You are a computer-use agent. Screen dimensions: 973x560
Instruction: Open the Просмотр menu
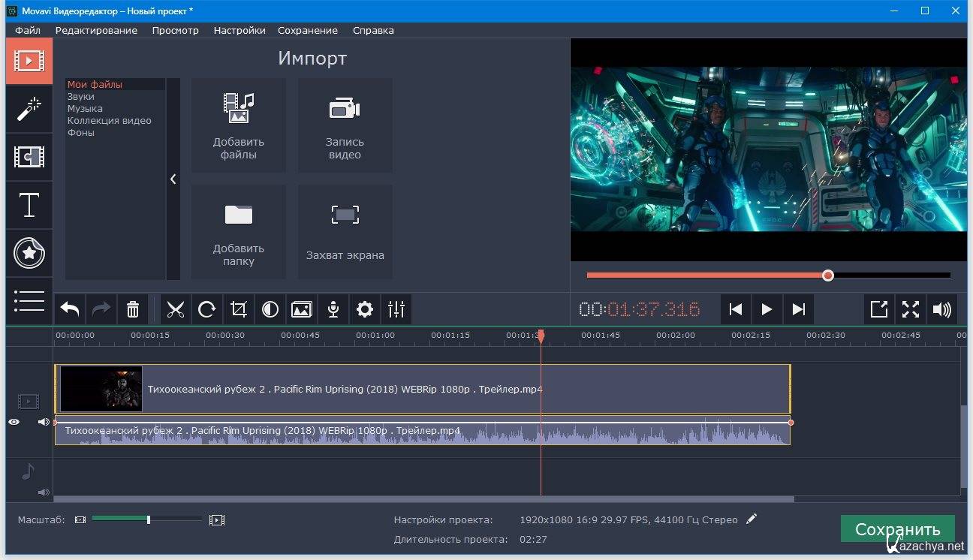point(175,30)
